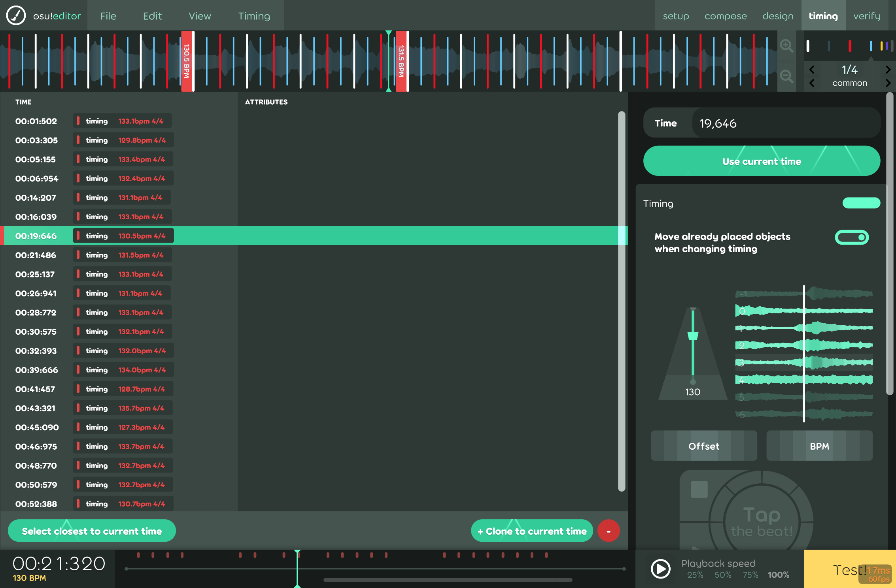Click the red 130.5 BPM timeline marker

(x=187, y=61)
